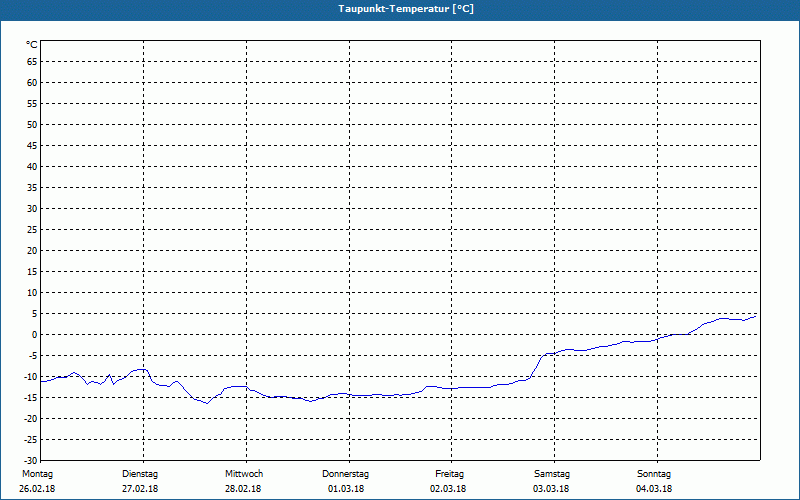Click the -15 axis label
The width and height of the screenshot is (800, 500).
point(31,398)
